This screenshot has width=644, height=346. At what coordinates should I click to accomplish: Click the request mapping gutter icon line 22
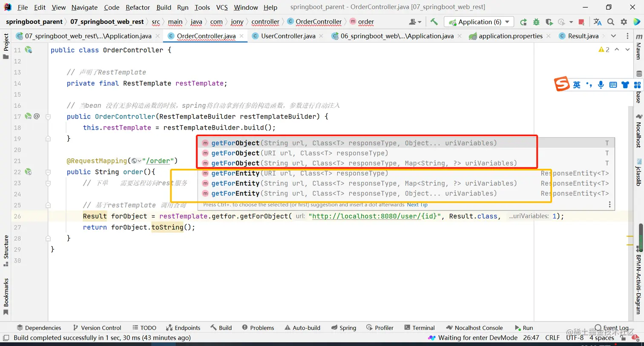pos(29,172)
